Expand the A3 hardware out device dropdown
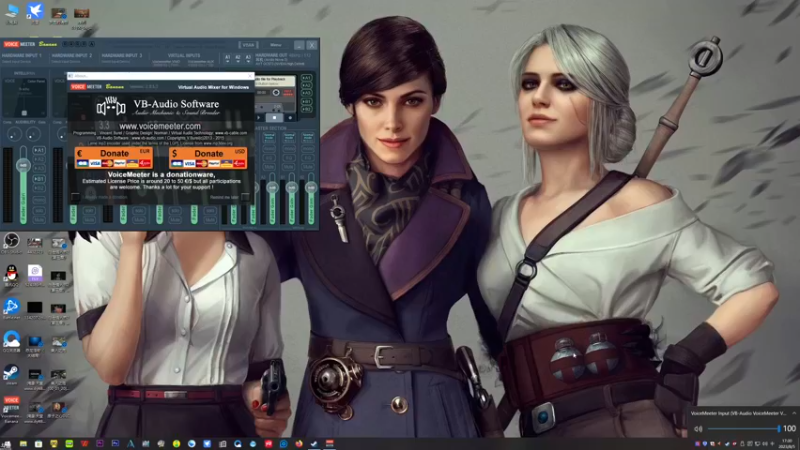 [248, 58]
